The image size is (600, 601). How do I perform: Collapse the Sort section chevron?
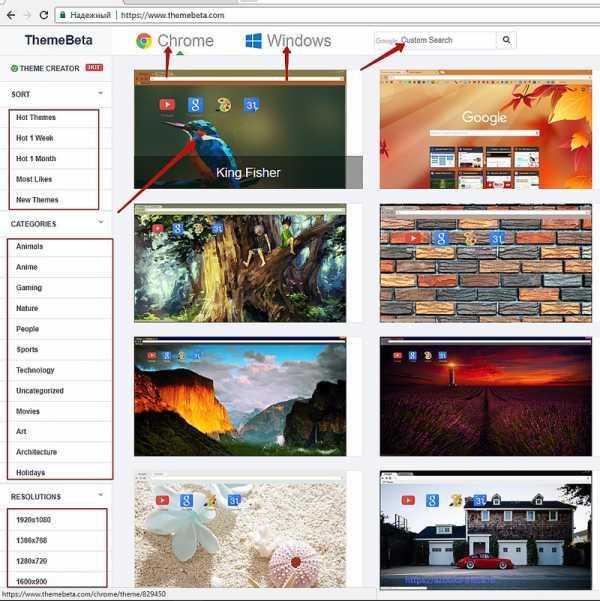click(100, 93)
